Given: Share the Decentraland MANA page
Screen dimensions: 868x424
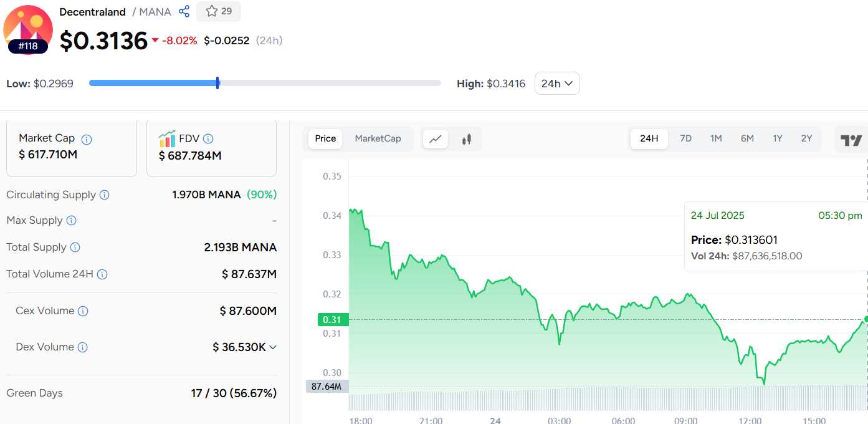Looking at the screenshot, I should [x=184, y=11].
